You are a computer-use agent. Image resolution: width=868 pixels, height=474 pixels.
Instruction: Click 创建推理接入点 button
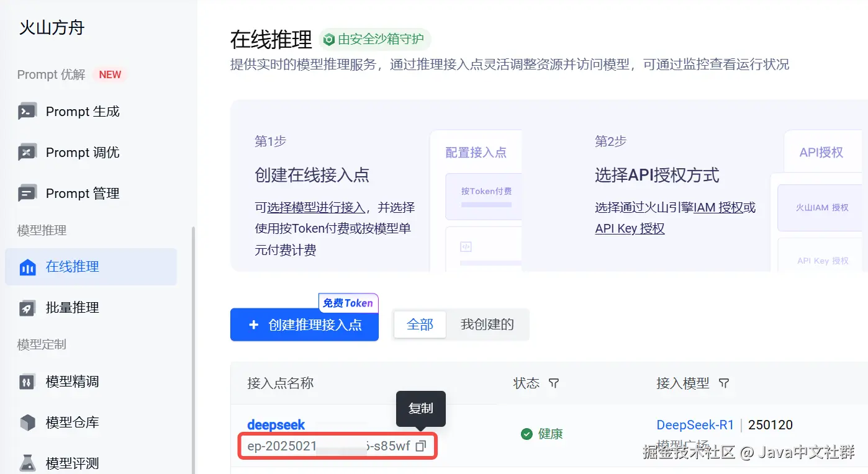click(304, 324)
